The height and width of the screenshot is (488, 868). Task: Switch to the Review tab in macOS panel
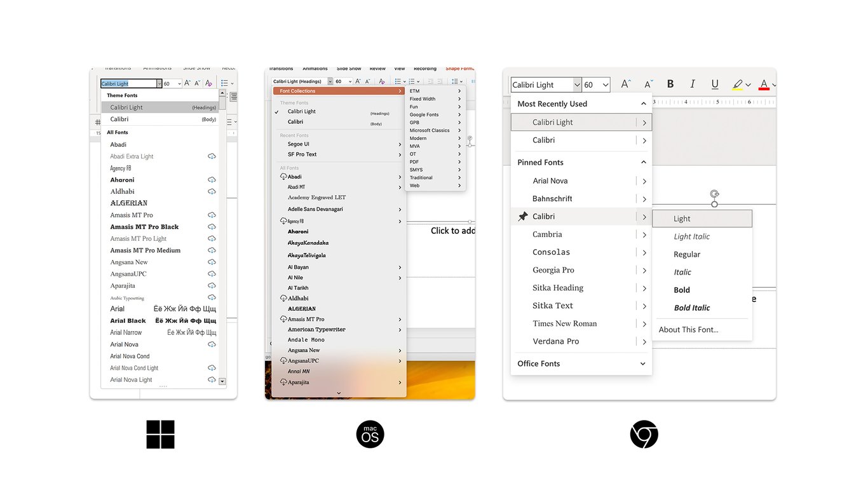(377, 69)
